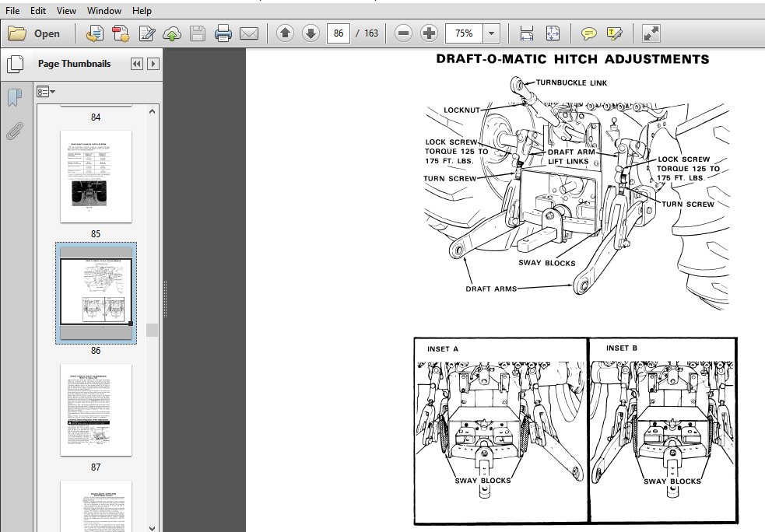Image resolution: width=765 pixels, height=532 pixels.
Task: Click the INSET B label
Action: pos(622,348)
